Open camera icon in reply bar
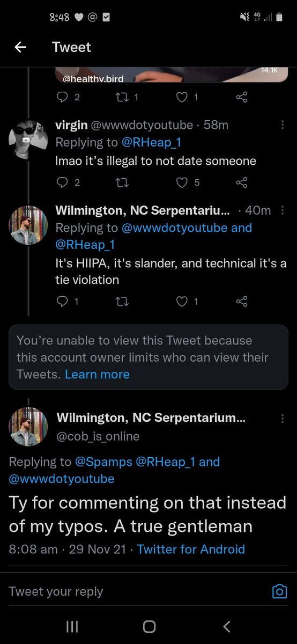 (x=279, y=591)
